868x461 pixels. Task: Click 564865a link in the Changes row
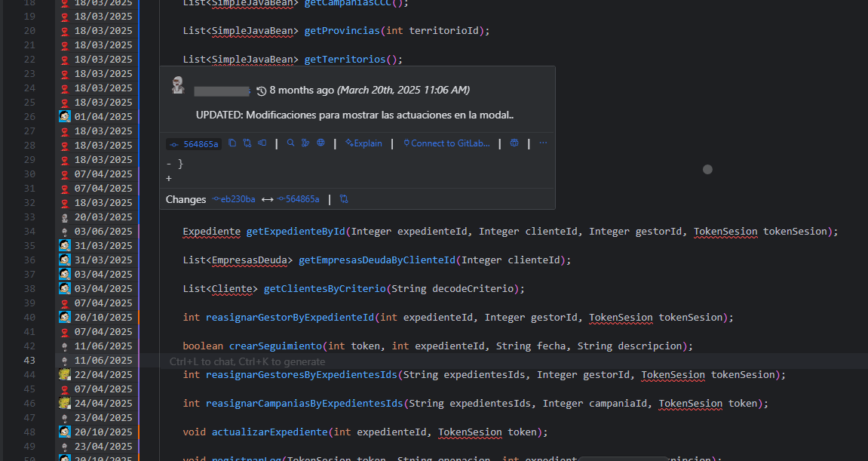coord(299,199)
